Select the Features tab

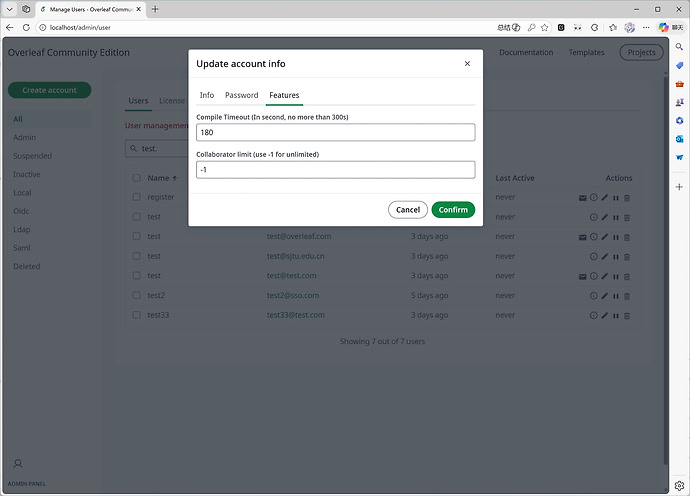pyautogui.click(x=284, y=95)
